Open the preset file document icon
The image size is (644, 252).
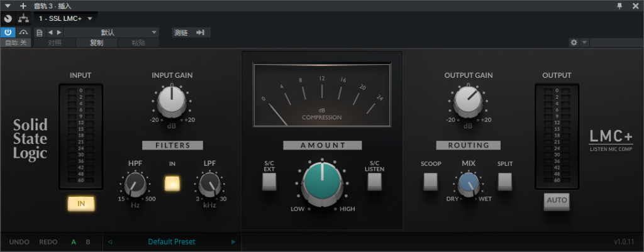pos(40,33)
